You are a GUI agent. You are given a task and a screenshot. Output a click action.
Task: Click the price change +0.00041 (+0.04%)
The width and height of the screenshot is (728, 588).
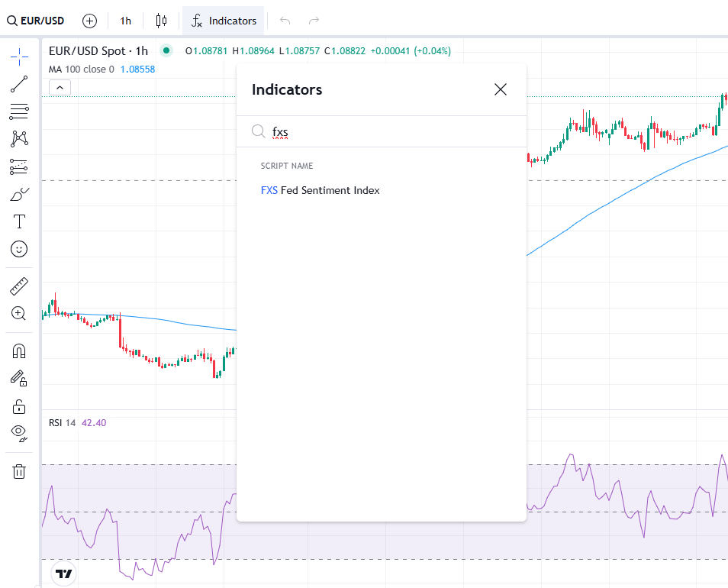coord(411,50)
